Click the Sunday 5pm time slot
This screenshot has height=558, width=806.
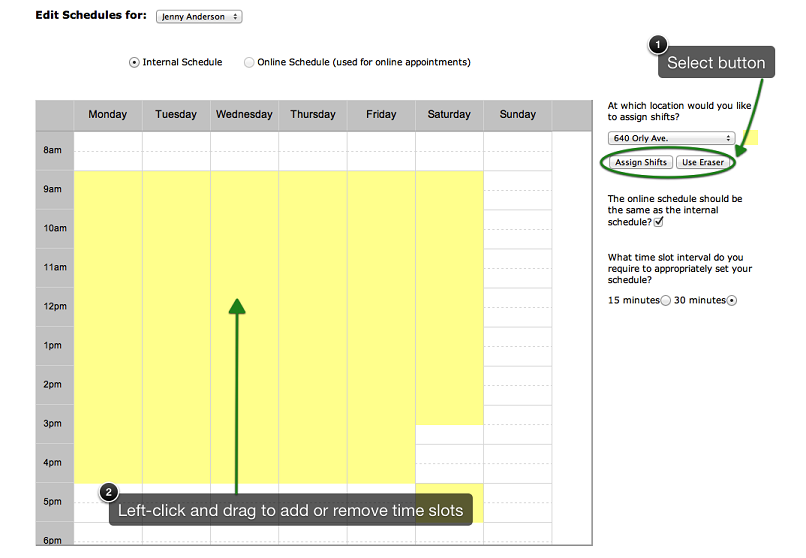coord(518,503)
